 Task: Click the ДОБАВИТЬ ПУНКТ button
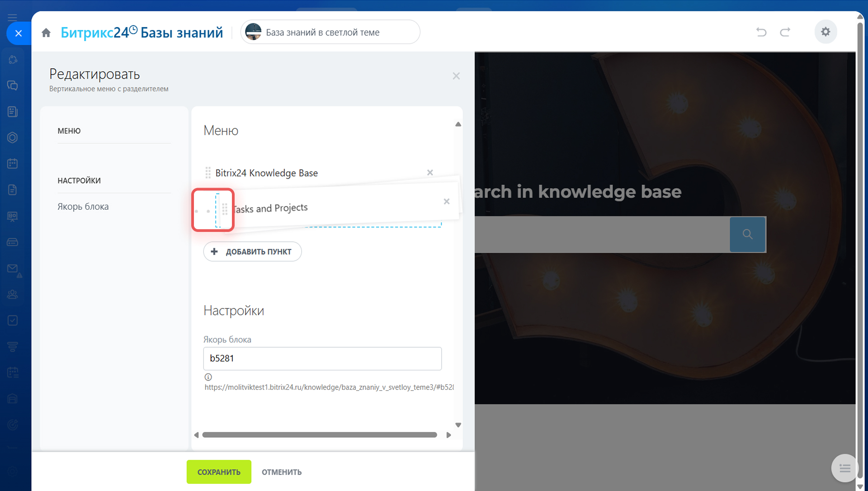click(x=252, y=251)
